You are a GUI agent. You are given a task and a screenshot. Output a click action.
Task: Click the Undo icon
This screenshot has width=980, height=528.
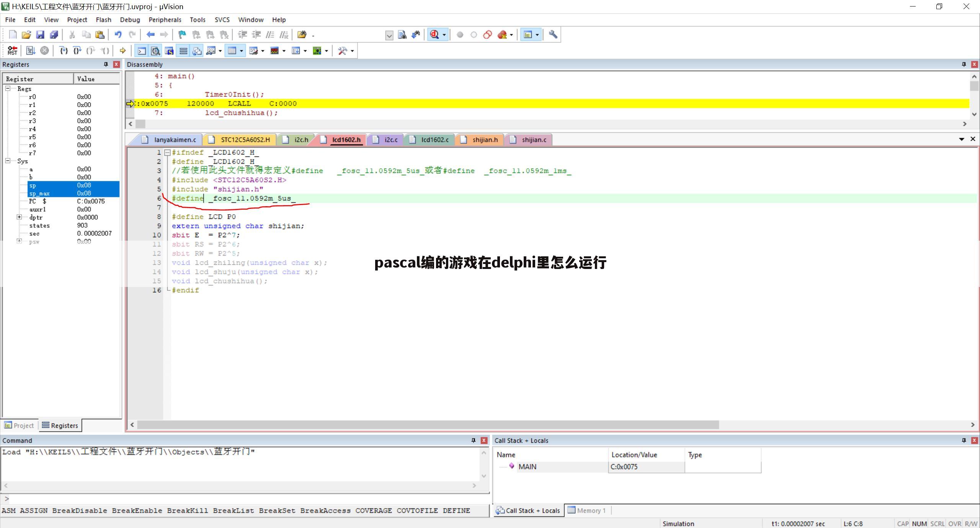point(118,35)
